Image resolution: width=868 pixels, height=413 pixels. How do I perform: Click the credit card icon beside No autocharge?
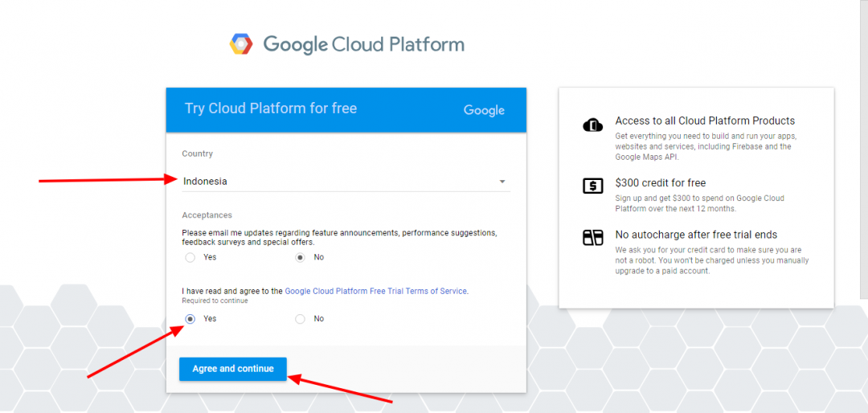coord(593,238)
